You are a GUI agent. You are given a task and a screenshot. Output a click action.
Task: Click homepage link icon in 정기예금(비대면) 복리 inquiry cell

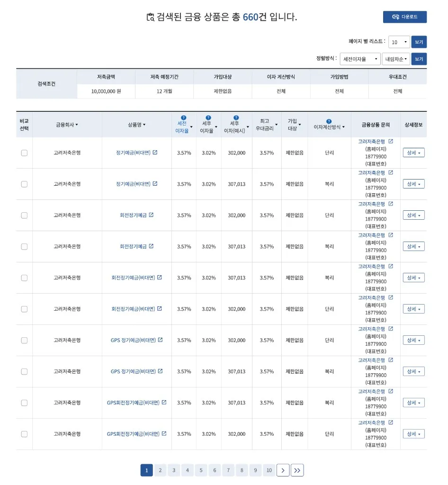[391, 172]
